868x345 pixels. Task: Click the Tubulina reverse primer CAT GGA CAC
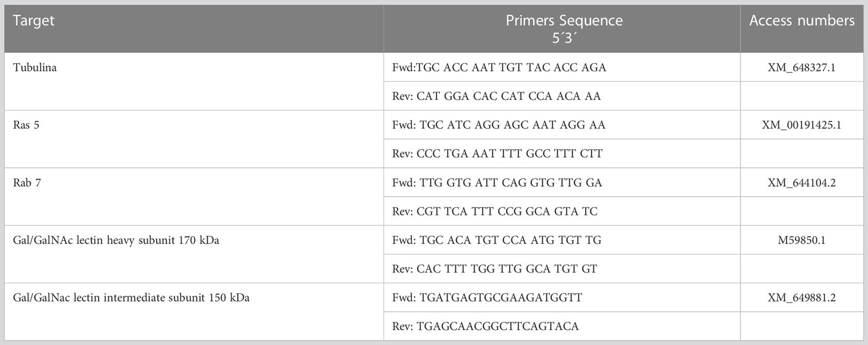[491, 96]
